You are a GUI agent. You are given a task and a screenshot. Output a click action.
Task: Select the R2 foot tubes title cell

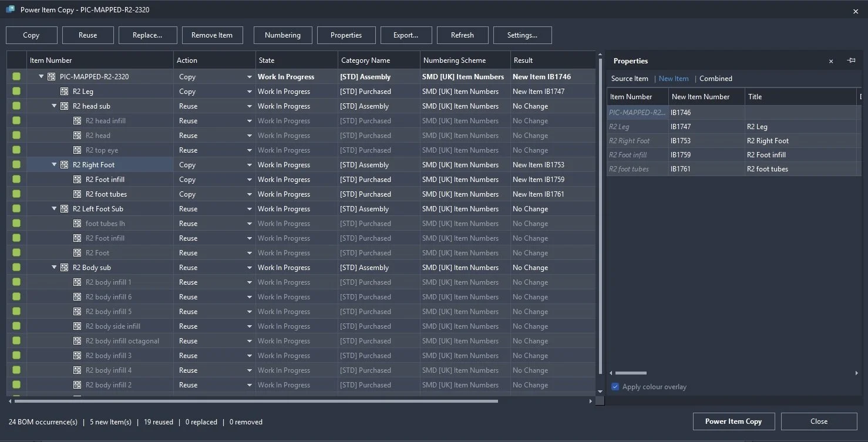tap(801, 169)
